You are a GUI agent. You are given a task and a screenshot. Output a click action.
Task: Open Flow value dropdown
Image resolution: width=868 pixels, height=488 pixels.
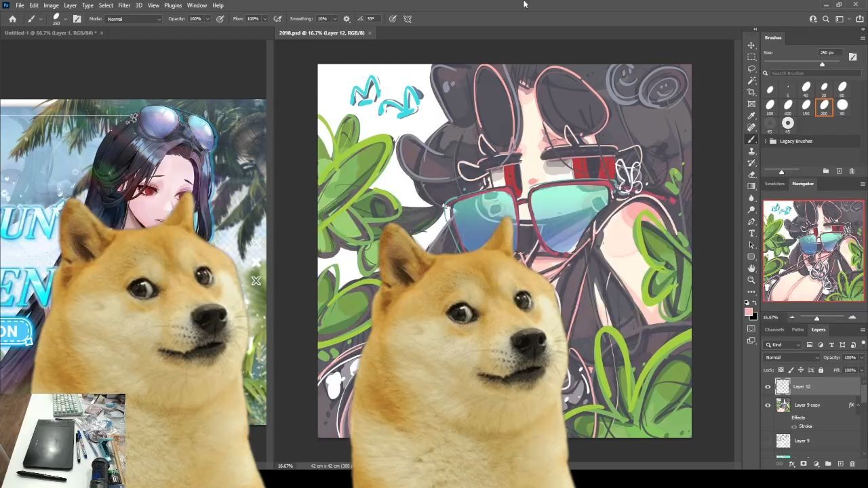(x=265, y=18)
